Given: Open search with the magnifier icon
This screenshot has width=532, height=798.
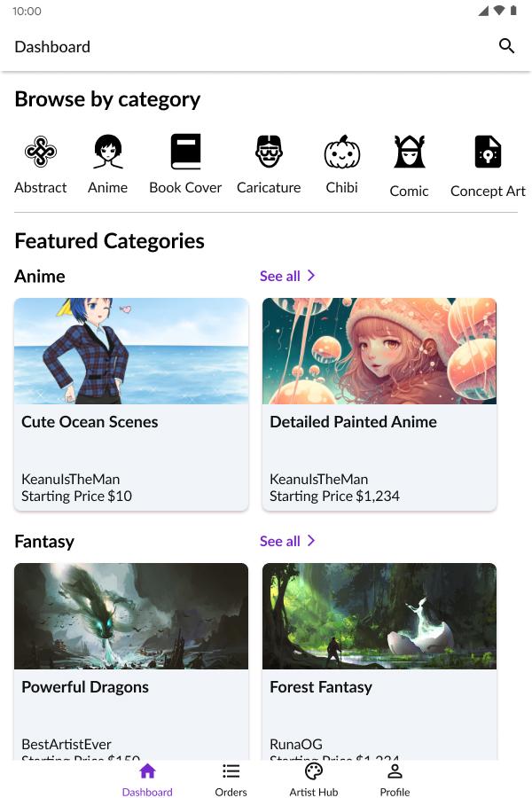Looking at the screenshot, I should [506, 46].
